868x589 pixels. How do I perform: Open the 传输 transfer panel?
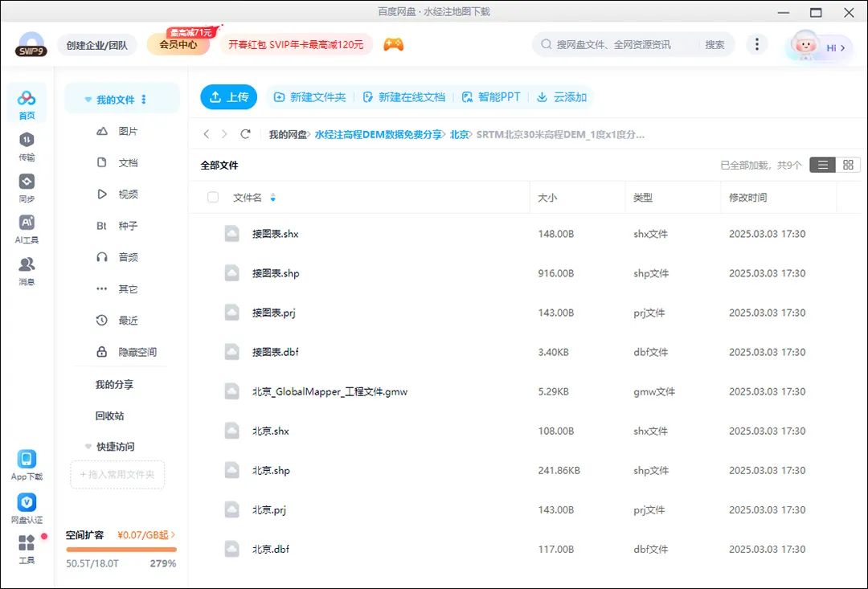(x=27, y=147)
